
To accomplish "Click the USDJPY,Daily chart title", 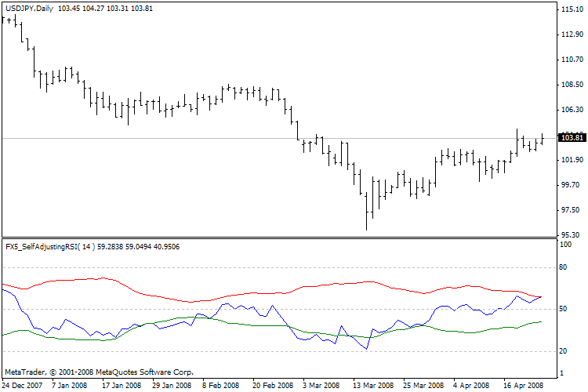I will coord(28,8).
